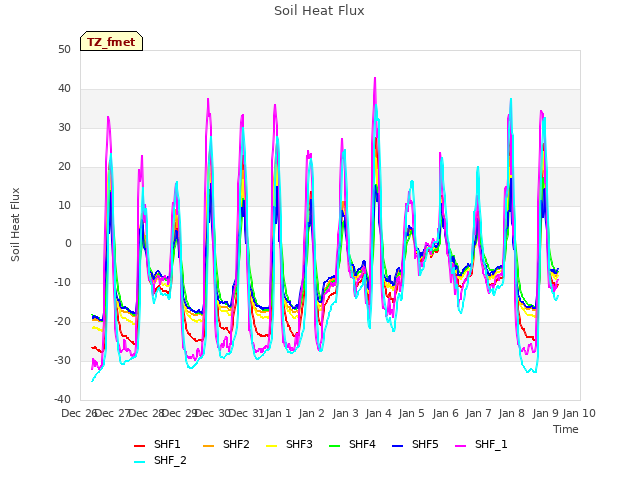Click the cyan trough near Jan 8 night

pyautogui.click(x=531, y=371)
